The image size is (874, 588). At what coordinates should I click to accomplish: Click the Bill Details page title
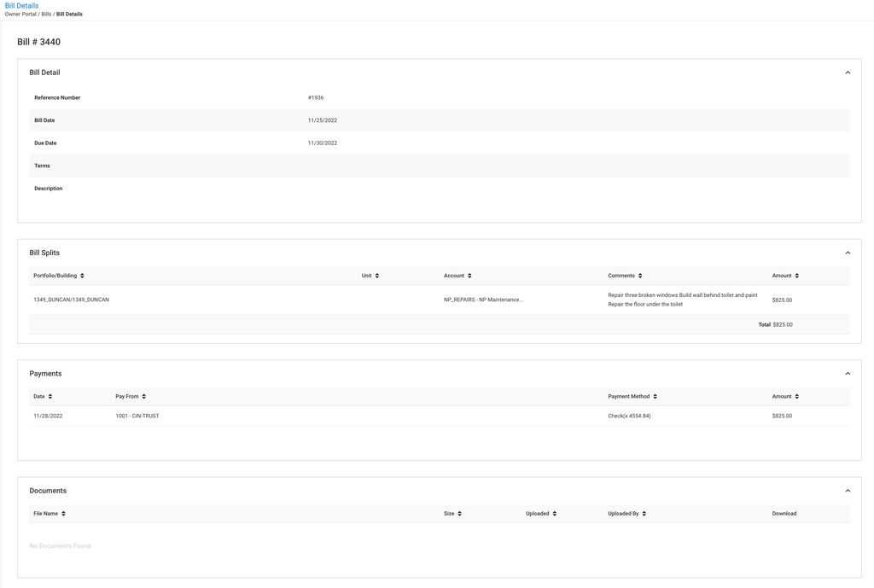click(21, 6)
